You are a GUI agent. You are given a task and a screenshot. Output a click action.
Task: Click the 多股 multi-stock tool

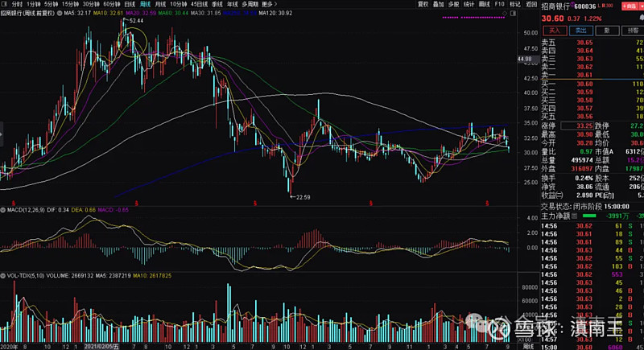point(454,4)
